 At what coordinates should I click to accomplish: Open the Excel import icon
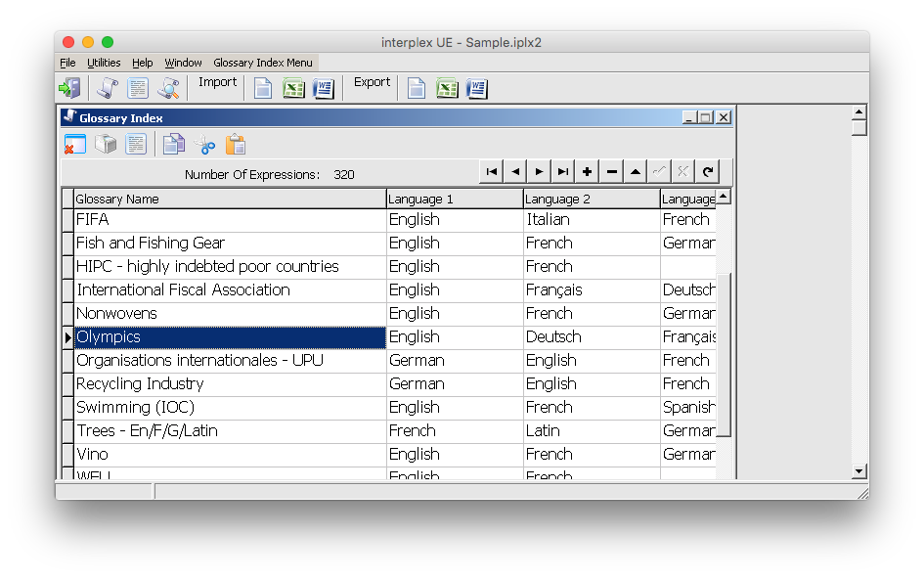coord(294,88)
